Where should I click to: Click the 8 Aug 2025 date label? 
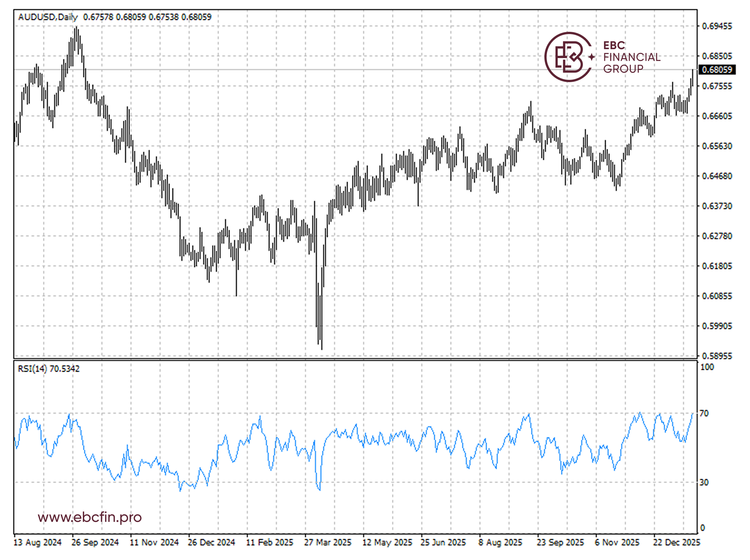[500, 542]
